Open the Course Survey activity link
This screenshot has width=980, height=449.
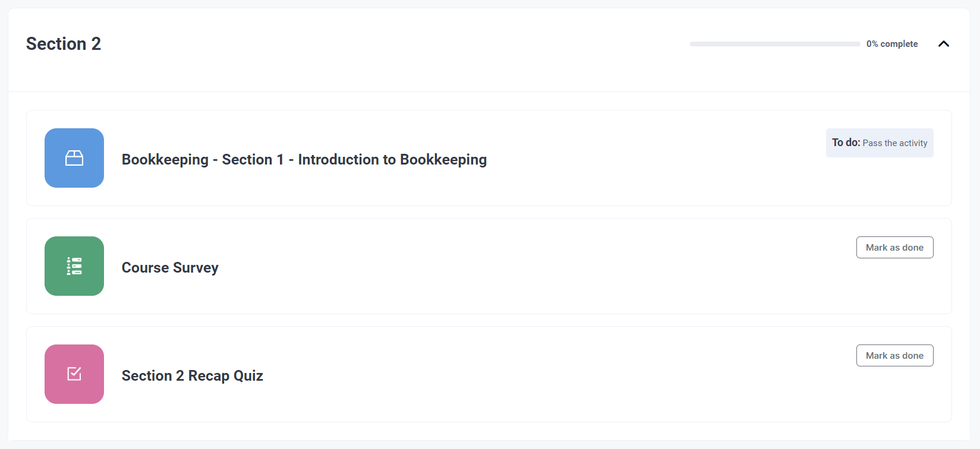click(170, 267)
